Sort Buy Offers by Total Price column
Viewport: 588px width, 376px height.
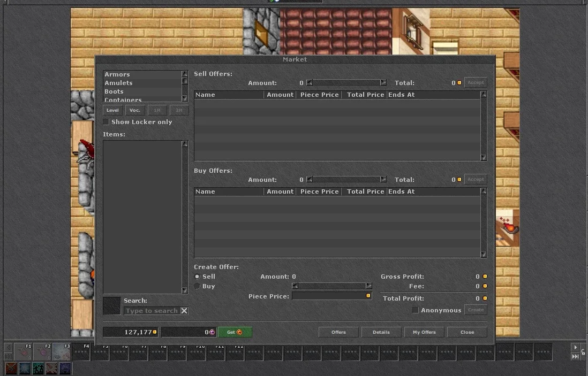coord(364,191)
